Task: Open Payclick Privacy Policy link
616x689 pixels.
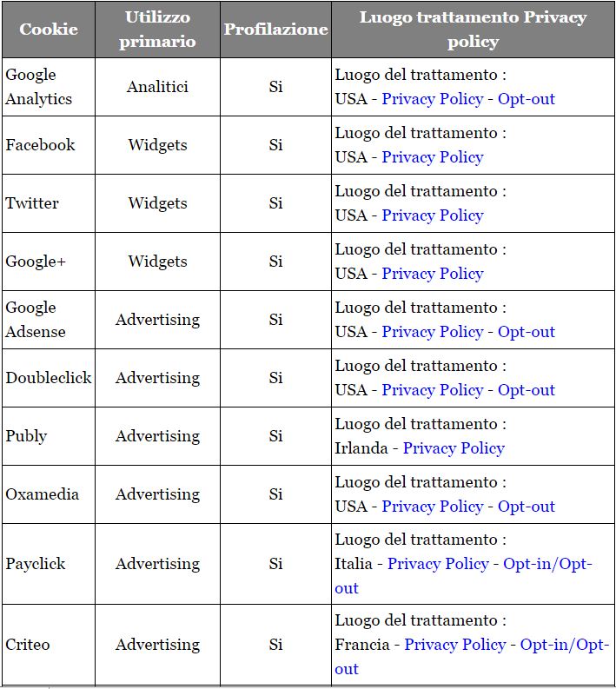Action: click(x=438, y=564)
